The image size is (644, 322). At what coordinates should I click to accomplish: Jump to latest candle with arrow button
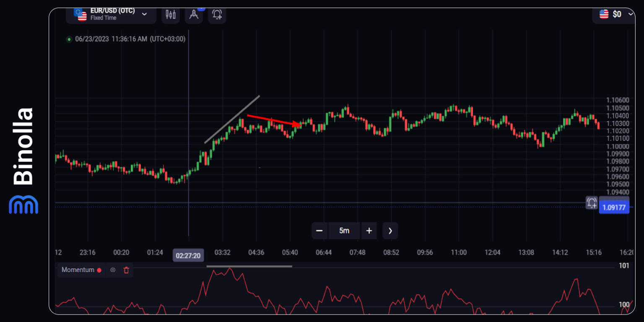(x=390, y=231)
